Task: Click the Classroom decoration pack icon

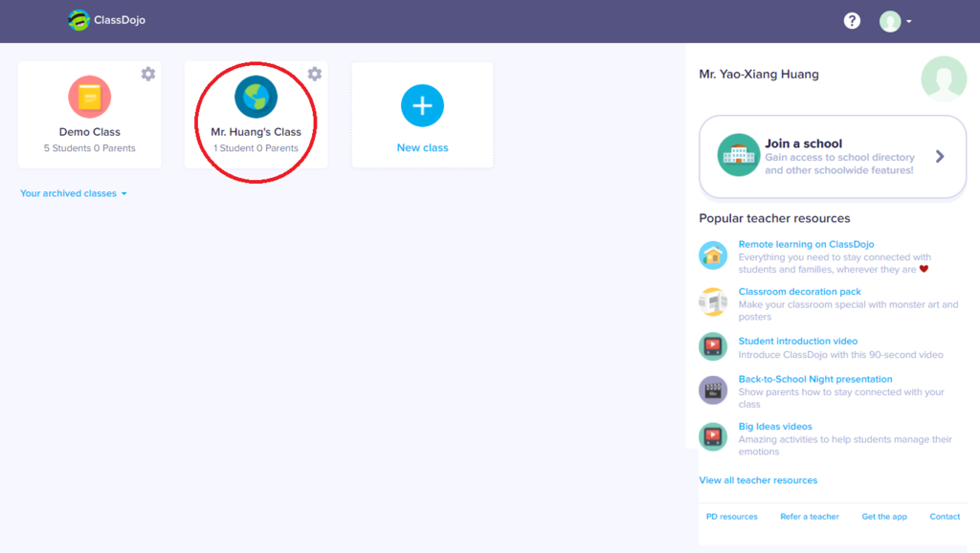Action: pyautogui.click(x=713, y=302)
